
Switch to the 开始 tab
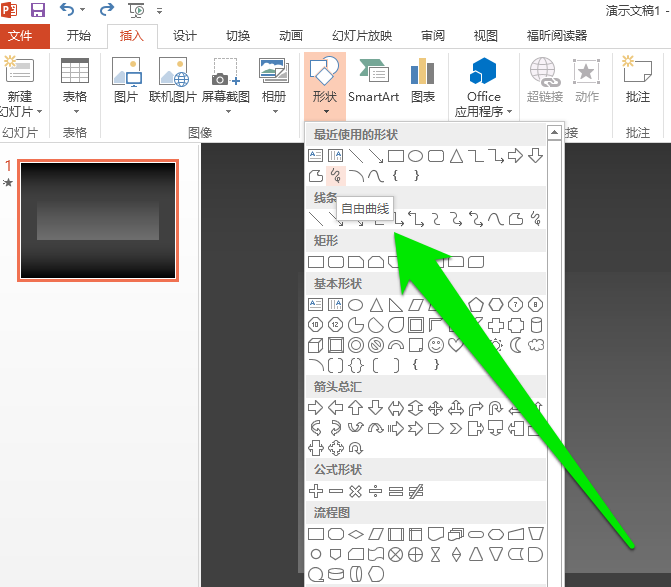click(x=79, y=36)
